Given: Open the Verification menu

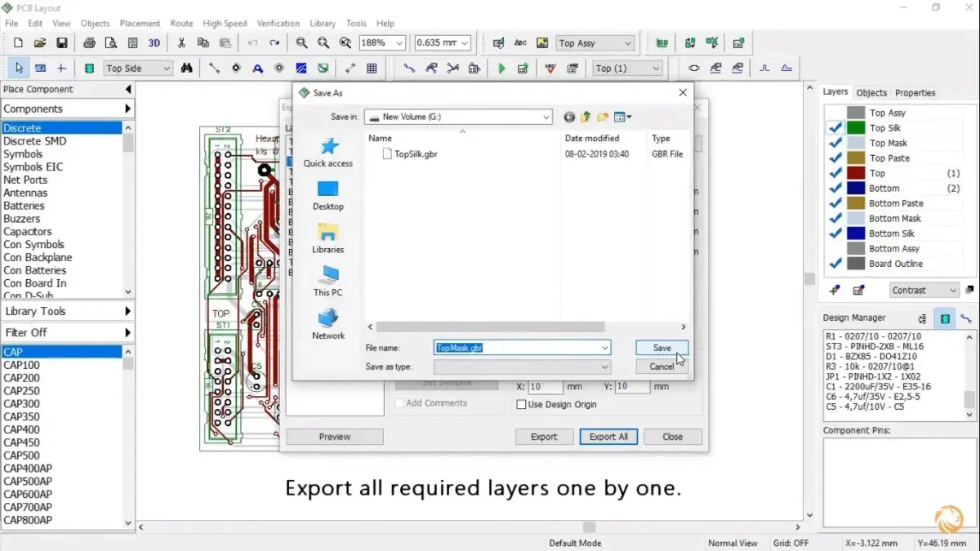Looking at the screenshot, I should [278, 24].
